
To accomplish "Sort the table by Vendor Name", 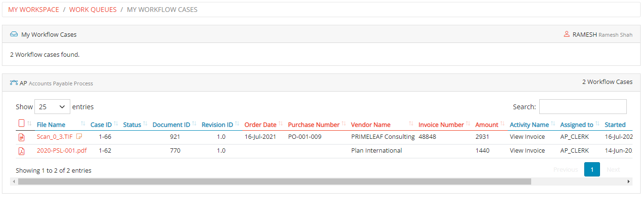I will click(371, 125).
